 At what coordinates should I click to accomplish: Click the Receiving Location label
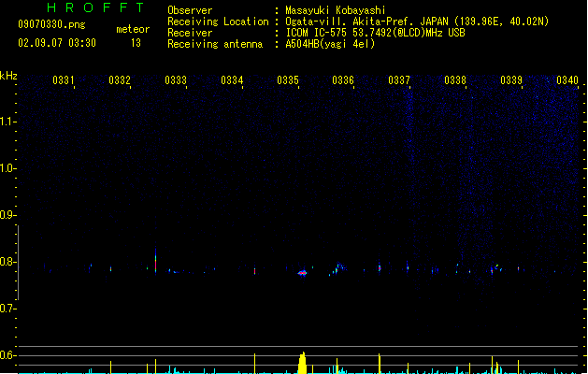coord(218,22)
